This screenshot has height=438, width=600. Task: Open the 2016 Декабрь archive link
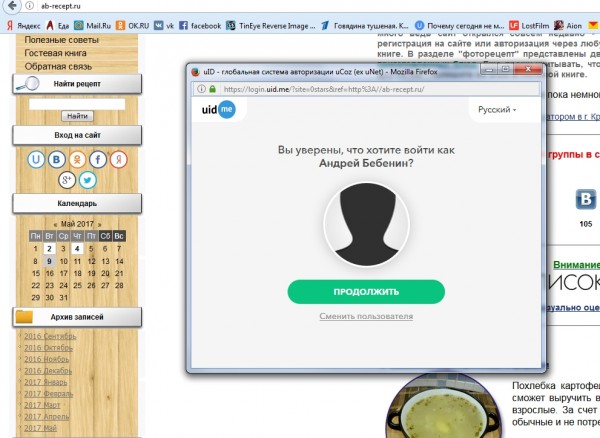pyautogui.click(x=48, y=371)
